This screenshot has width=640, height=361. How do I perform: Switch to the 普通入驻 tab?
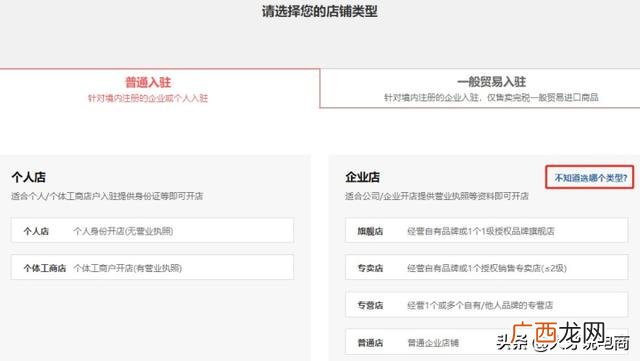click(160, 89)
